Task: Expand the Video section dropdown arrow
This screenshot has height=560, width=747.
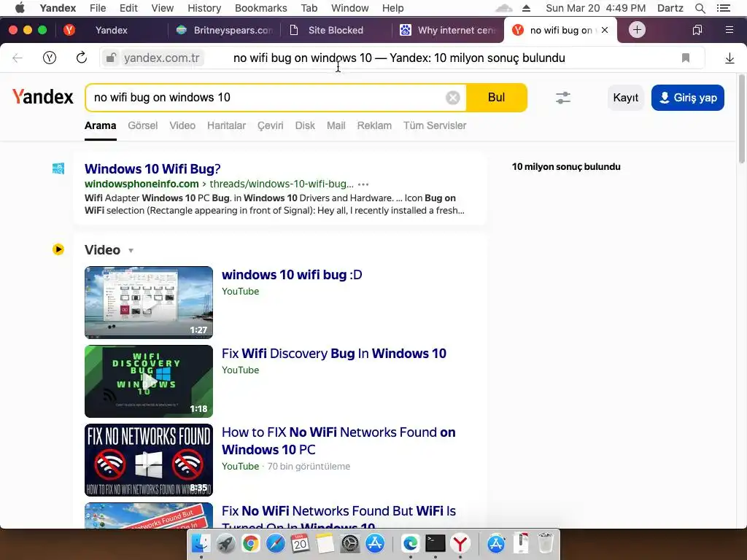Action: pyautogui.click(x=131, y=251)
